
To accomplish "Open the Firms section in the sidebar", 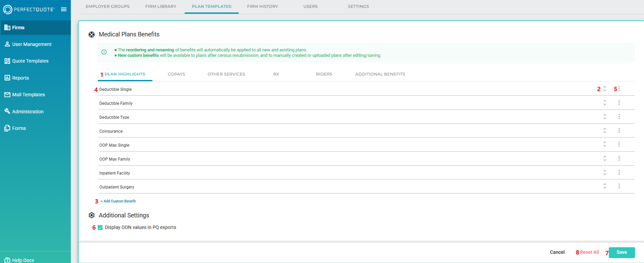I will click(x=35, y=28).
